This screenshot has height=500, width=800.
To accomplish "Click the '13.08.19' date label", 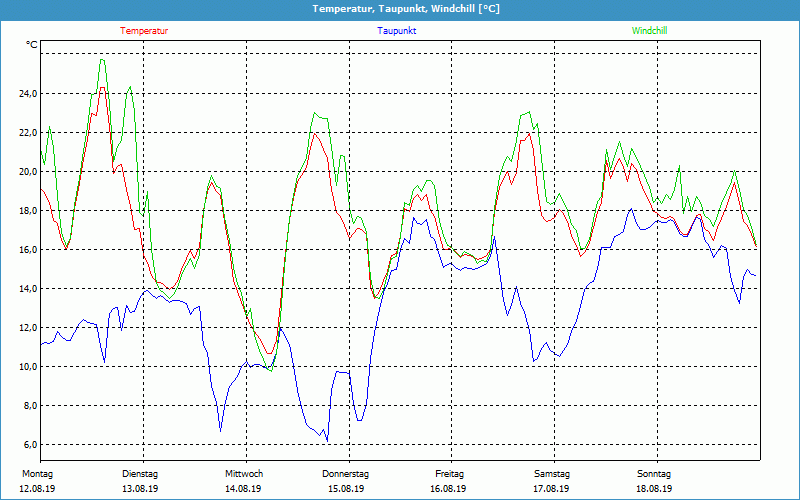I will pyautogui.click(x=140, y=489).
